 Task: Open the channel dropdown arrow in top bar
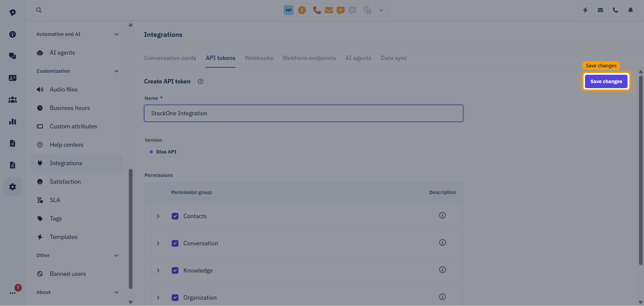coord(381,10)
